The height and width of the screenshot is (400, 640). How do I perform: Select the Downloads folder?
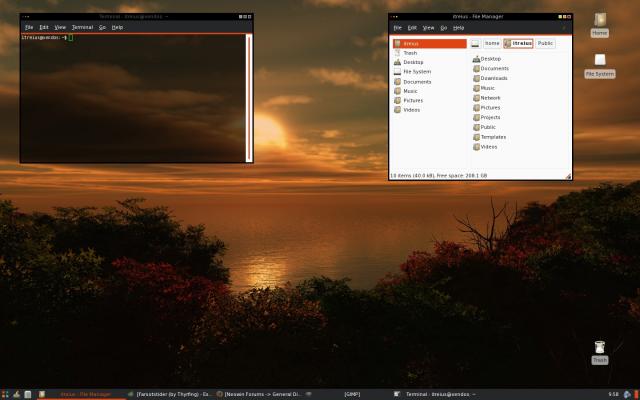[490, 78]
